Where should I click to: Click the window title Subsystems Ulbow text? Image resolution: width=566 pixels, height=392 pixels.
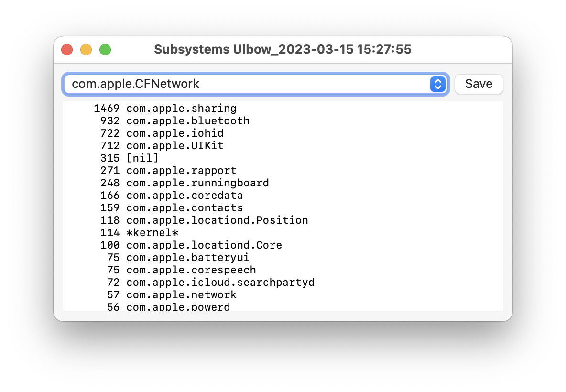283,50
